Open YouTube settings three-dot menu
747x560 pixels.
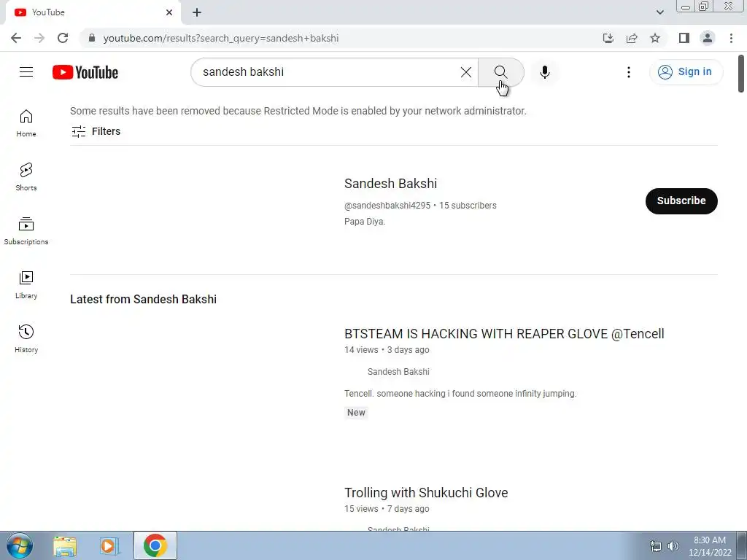pos(628,72)
